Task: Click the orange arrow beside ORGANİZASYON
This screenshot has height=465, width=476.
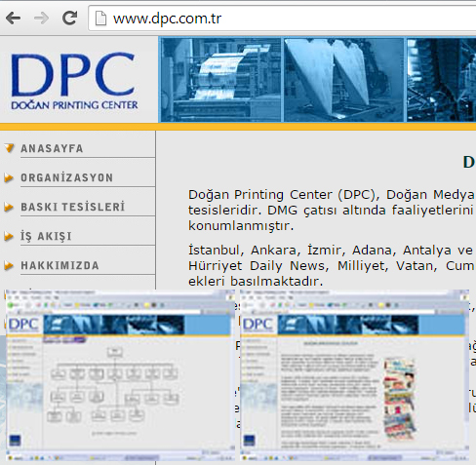Action: tap(9, 177)
